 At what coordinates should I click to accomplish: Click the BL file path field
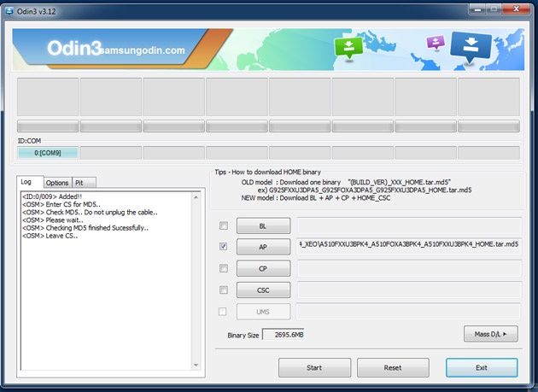pos(409,225)
